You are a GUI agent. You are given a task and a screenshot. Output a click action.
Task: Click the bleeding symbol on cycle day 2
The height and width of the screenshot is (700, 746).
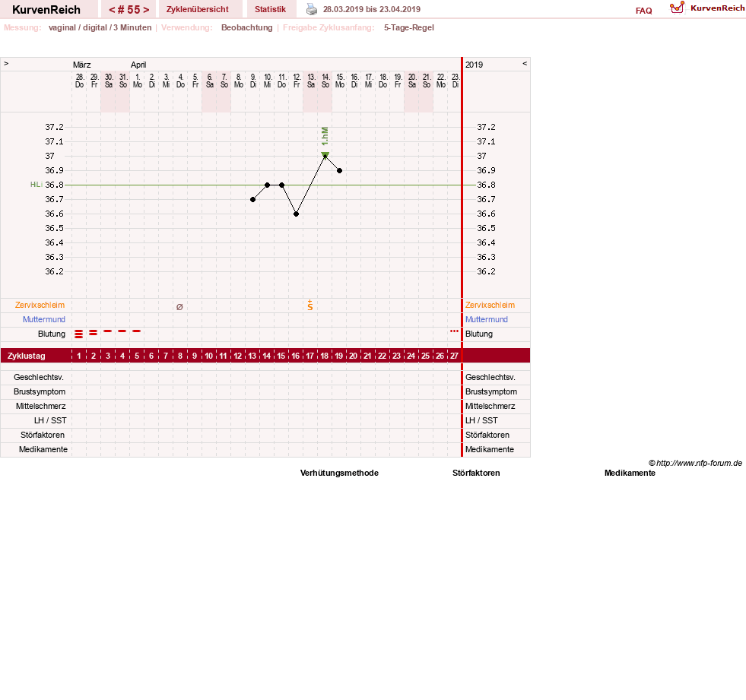pos(94,333)
